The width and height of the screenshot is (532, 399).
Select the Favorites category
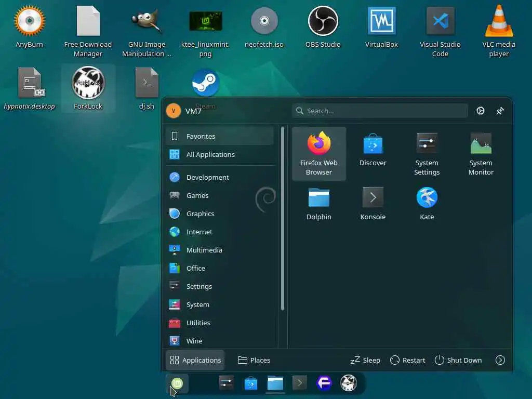[220, 136]
